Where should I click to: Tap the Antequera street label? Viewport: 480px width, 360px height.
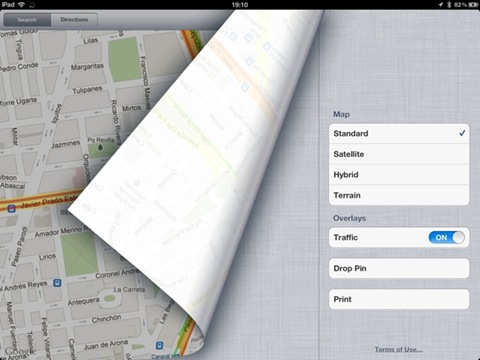pos(83,301)
